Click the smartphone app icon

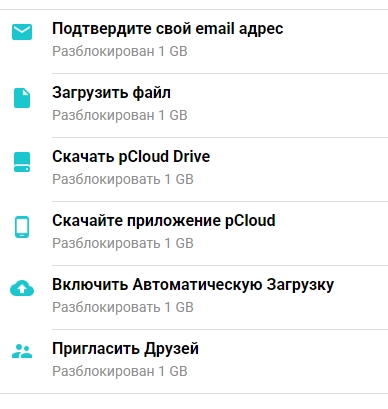click(22, 227)
